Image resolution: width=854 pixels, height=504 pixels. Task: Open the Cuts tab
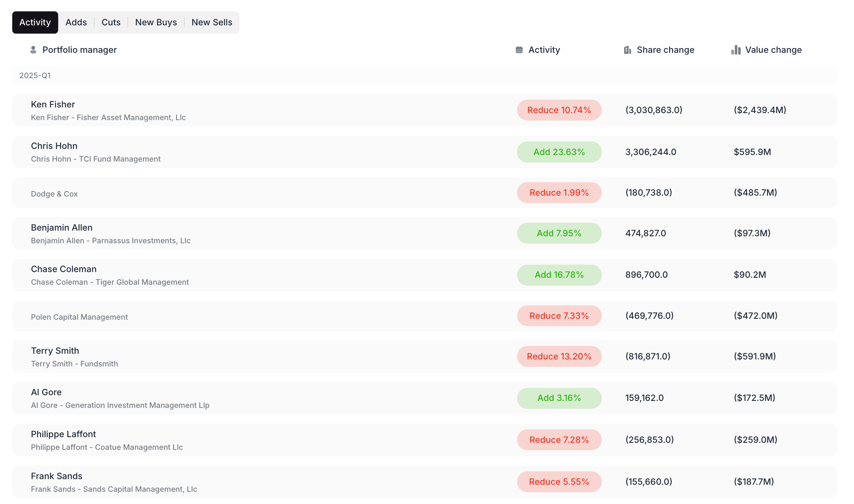coord(111,22)
